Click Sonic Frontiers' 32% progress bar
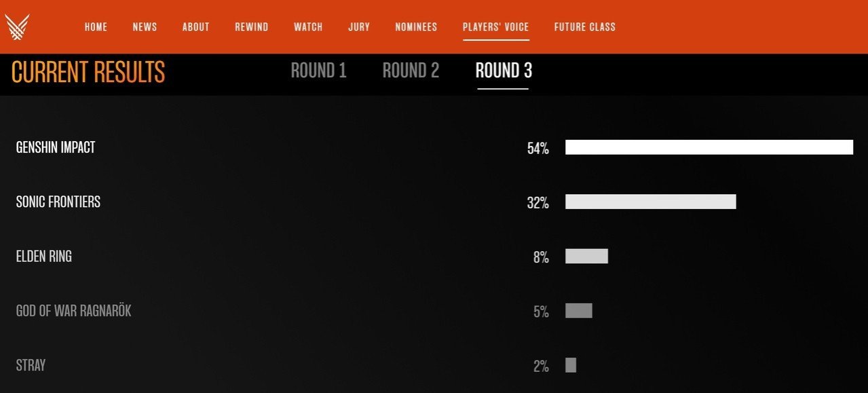Viewport: 868px width, 393px height. point(651,202)
